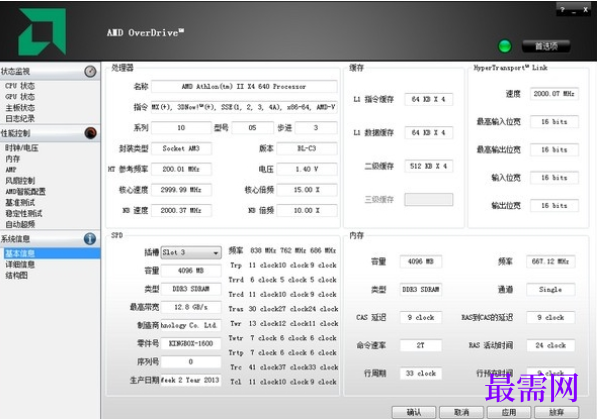Click the 二级缓存 512 KB X 4 field
The width and height of the screenshot is (597, 419).
point(429,166)
